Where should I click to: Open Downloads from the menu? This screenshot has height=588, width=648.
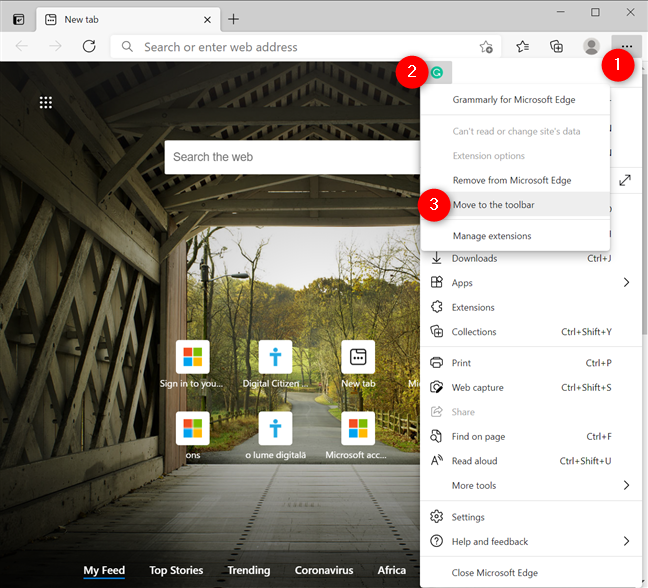pyautogui.click(x=531, y=258)
